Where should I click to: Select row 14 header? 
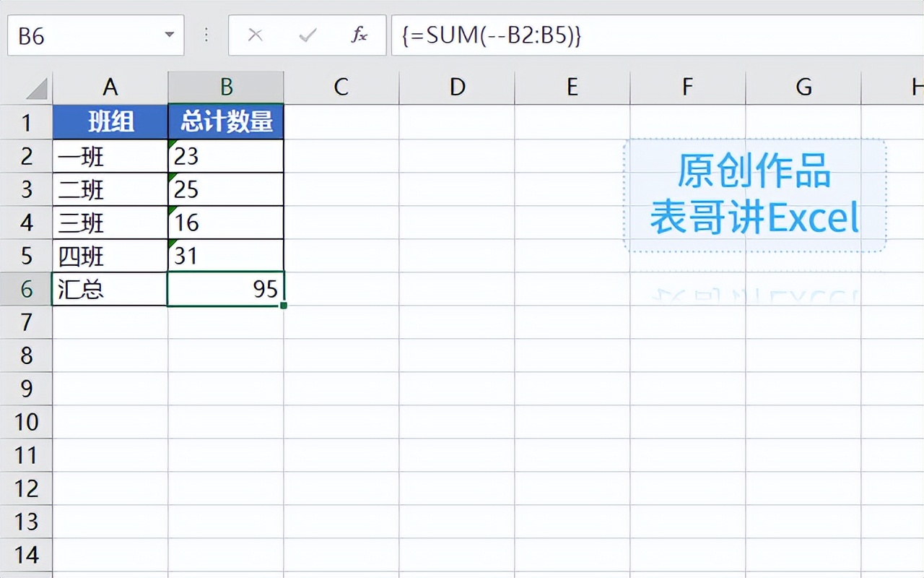pyautogui.click(x=26, y=555)
